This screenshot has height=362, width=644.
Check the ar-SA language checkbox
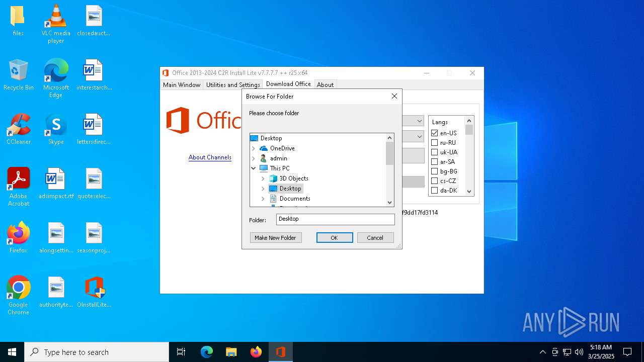point(435,161)
